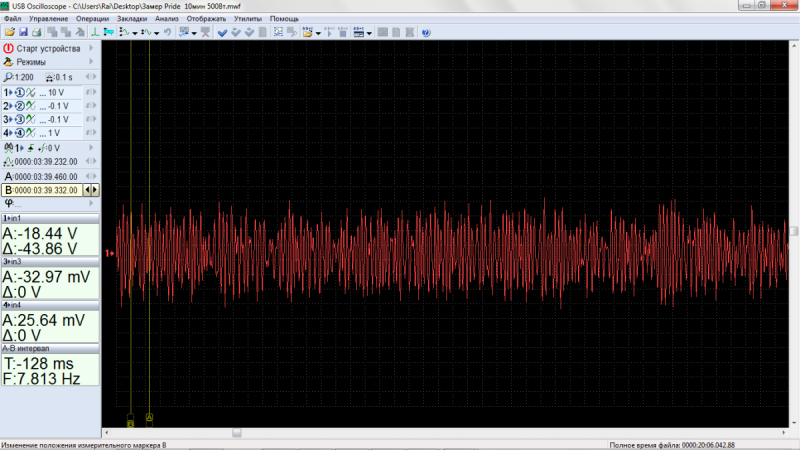Toggle channel 1 circled number indicator
This screenshot has width=800, height=450.
point(19,92)
